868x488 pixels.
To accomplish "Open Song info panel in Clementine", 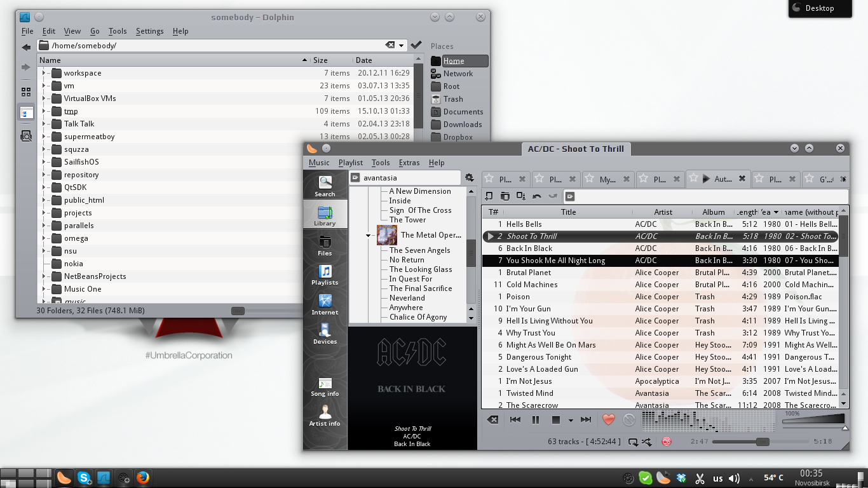I will tap(325, 386).
